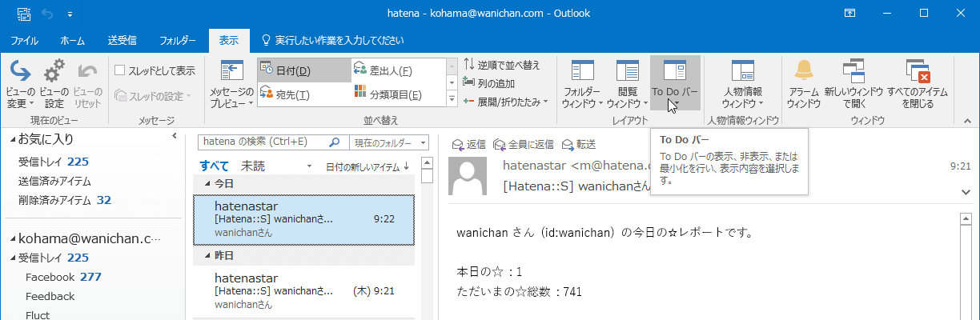Open the ファイル tab
The width and height of the screenshot is (980, 320).
[x=25, y=39]
